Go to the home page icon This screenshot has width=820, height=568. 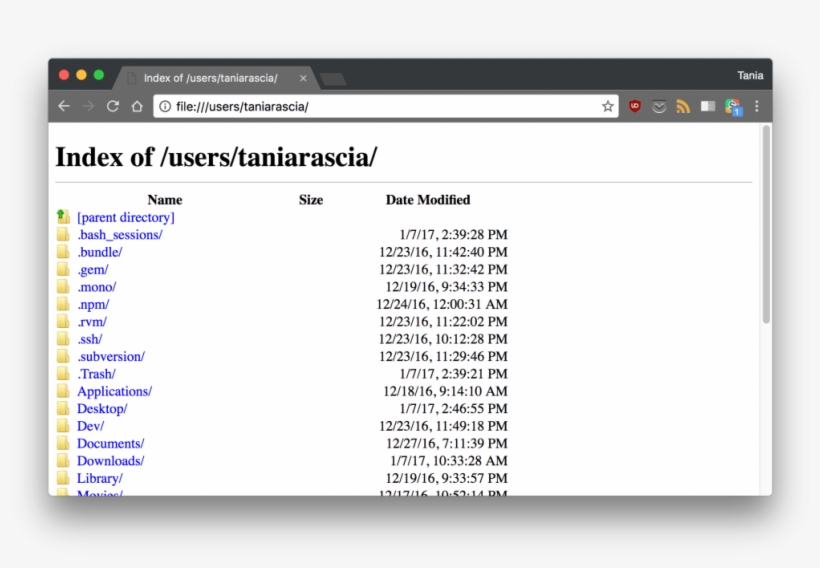137,106
